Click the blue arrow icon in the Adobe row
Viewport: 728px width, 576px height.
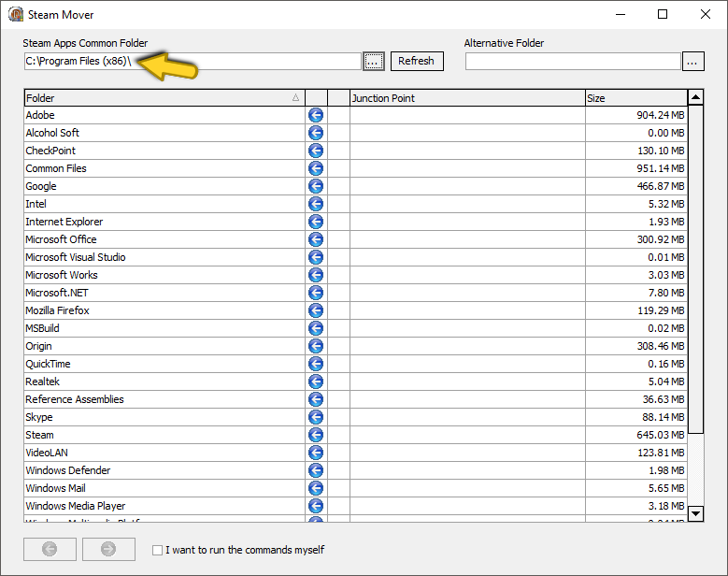click(x=316, y=115)
